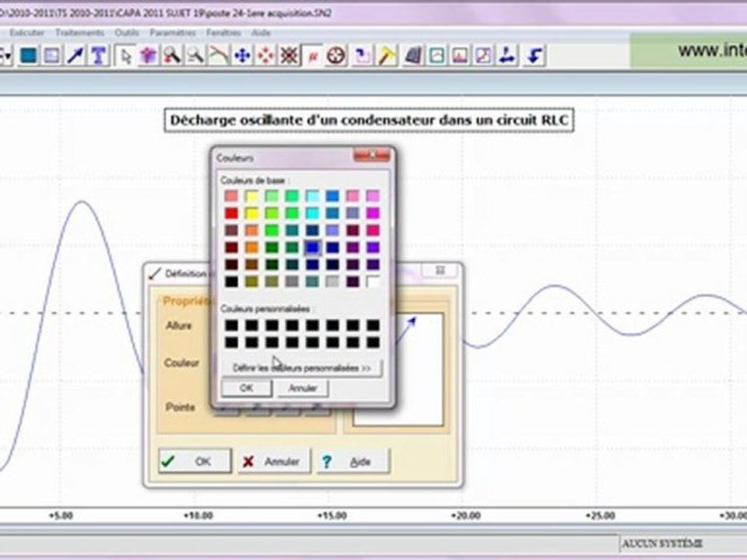
Task: Click the +10.00 axis label
Action: pyautogui.click(x=198, y=516)
